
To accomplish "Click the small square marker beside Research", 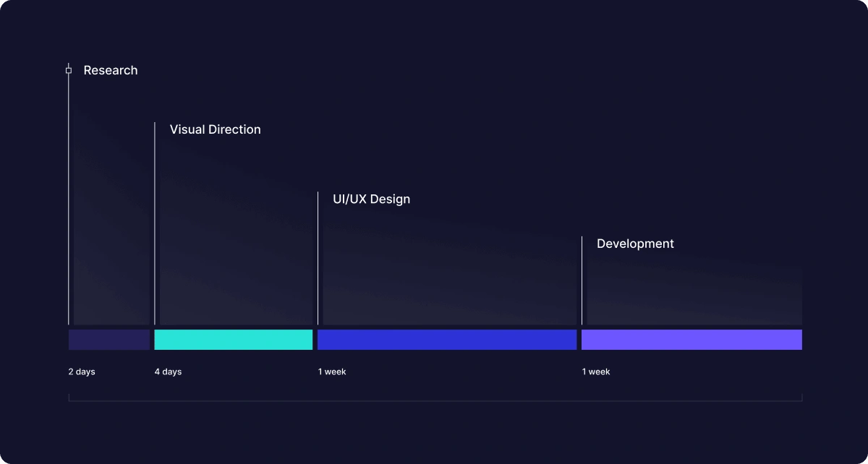I will 69,70.
